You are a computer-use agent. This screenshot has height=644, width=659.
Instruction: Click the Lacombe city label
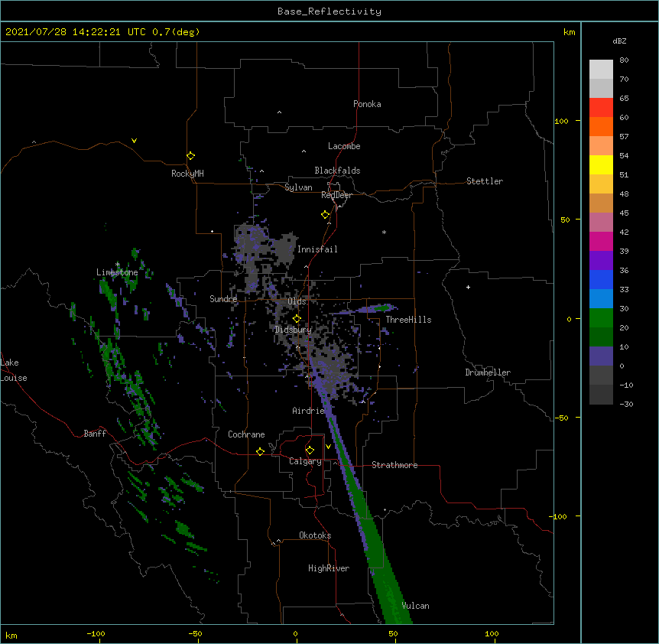point(344,146)
